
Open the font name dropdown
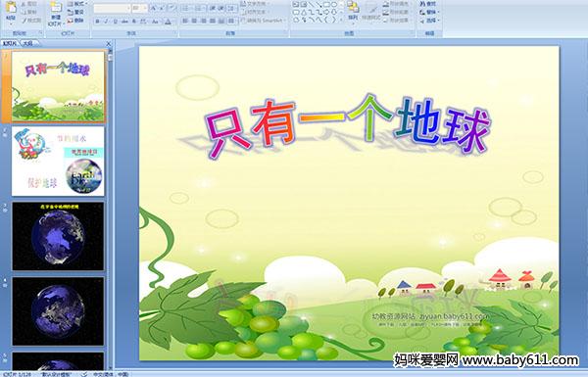click(112, 8)
